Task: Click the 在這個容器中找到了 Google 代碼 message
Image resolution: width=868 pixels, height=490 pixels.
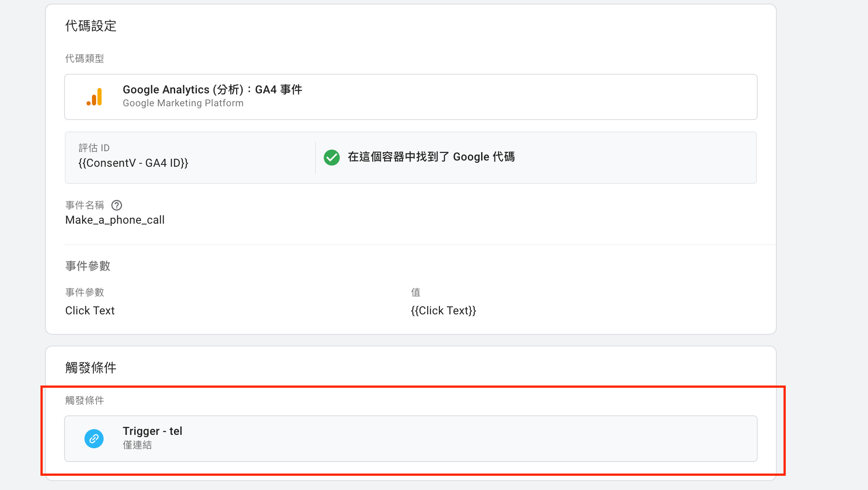Action: tap(431, 157)
